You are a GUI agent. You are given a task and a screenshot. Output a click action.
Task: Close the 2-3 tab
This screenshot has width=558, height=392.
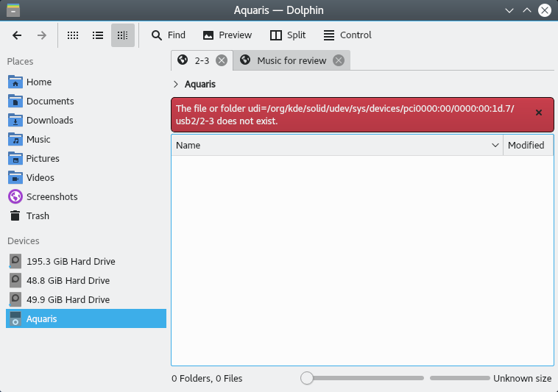click(x=222, y=61)
